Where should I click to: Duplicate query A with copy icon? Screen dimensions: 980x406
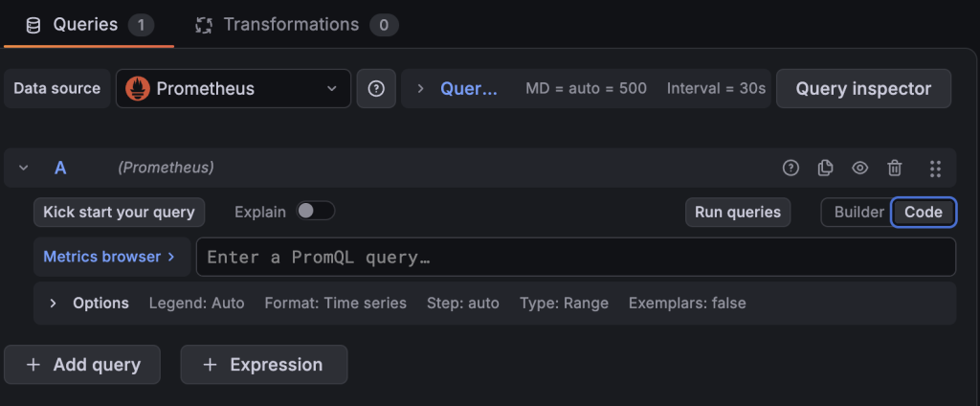coord(825,168)
